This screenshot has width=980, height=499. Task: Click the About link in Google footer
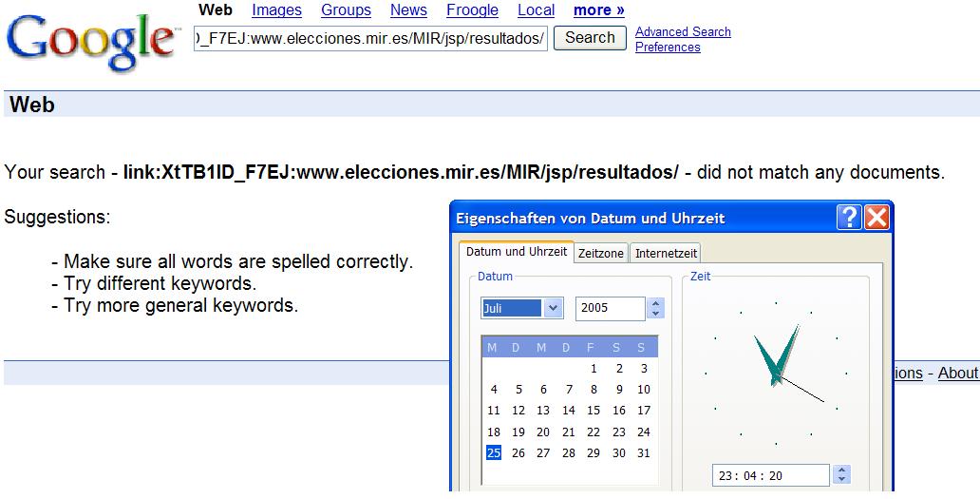(x=959, y=374)
